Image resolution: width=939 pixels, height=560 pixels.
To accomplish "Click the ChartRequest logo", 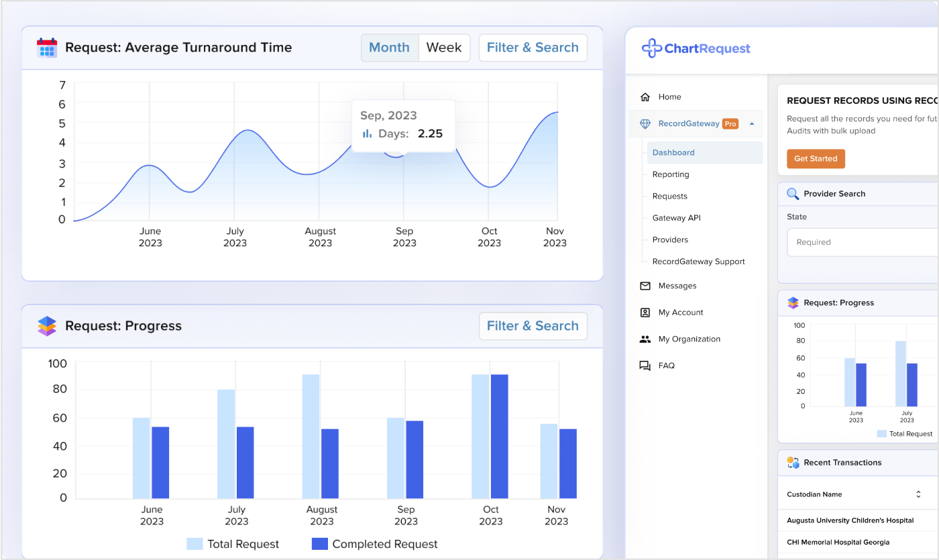I will (x=696, y=48).
